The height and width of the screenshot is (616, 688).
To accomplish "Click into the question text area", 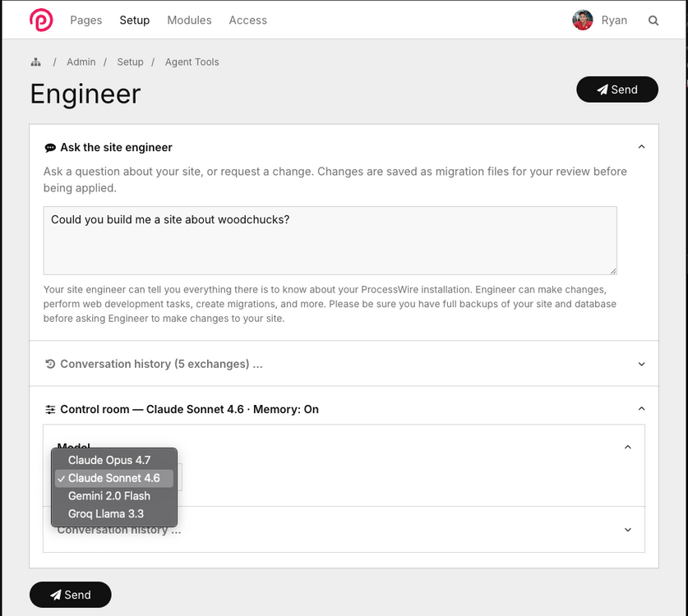I will (x=329, y=240).
